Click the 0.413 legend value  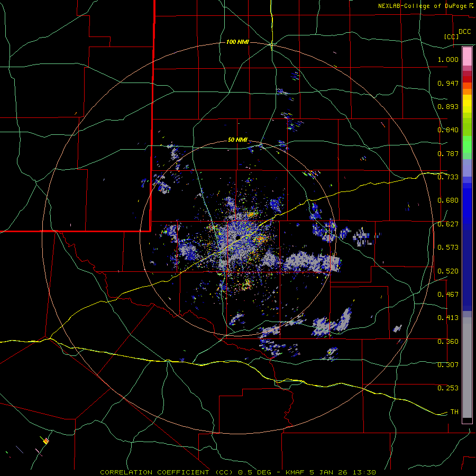(x=448, y=318)
